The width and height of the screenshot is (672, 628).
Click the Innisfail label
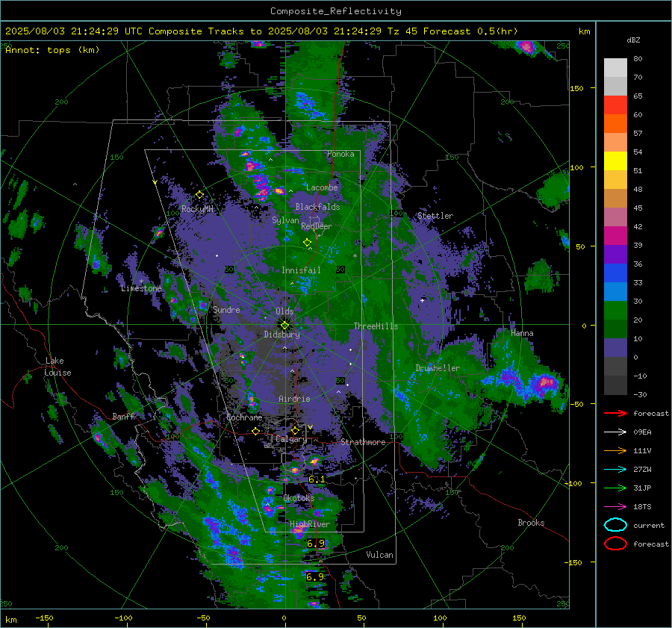pyautogui.click(x=301, y=270)
